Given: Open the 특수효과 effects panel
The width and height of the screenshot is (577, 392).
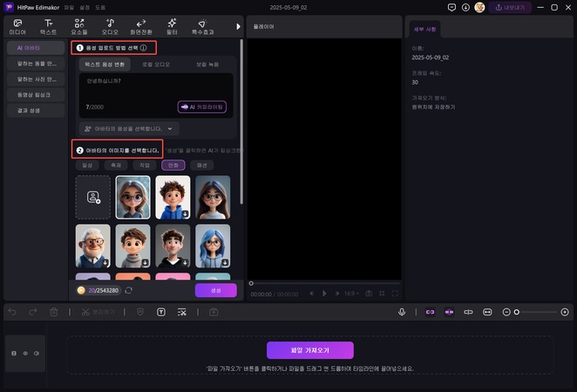Looking at the screenshot, I should [x=202, y=27].
